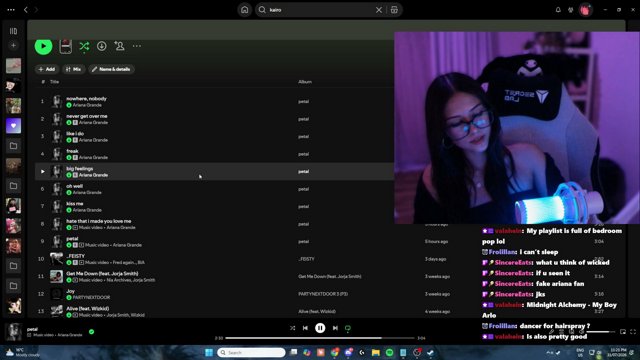Click the Windows taskbar Search box
The image size is (640, 360).
point(251,353)
